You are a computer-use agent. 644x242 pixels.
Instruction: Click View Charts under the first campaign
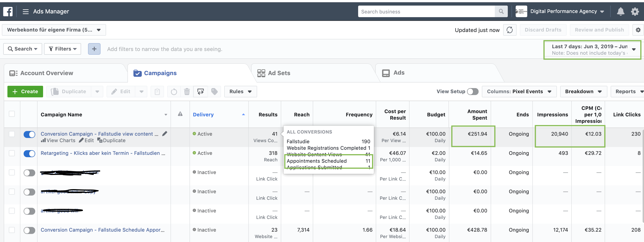(58, 141)
